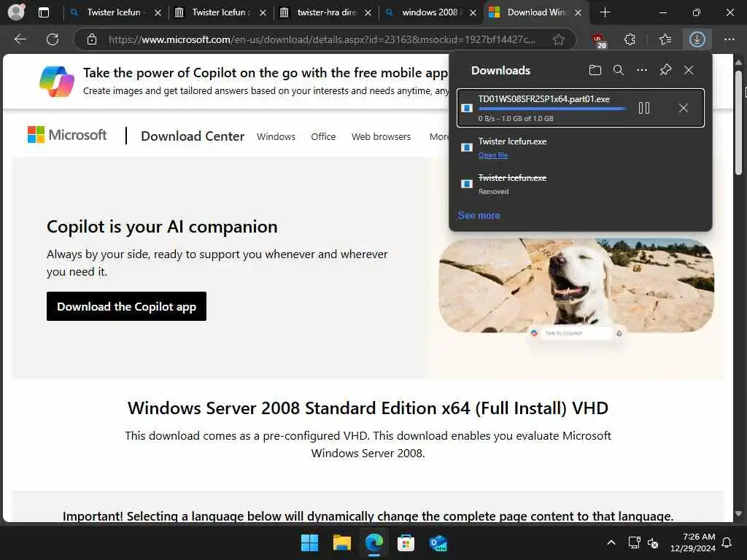This screenshot has width=747, height=560.
Task: Open the Extensions puzzle icon
Action: [x=630, y=39]
